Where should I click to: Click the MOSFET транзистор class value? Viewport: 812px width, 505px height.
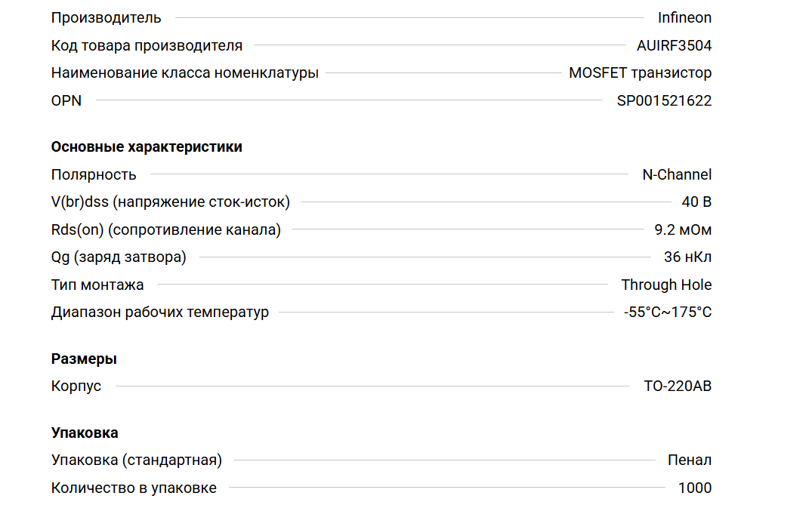640,73
